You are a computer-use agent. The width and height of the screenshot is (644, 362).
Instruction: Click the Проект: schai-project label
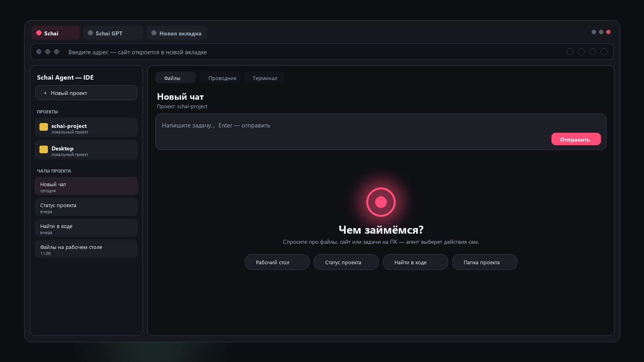(182, 107)
